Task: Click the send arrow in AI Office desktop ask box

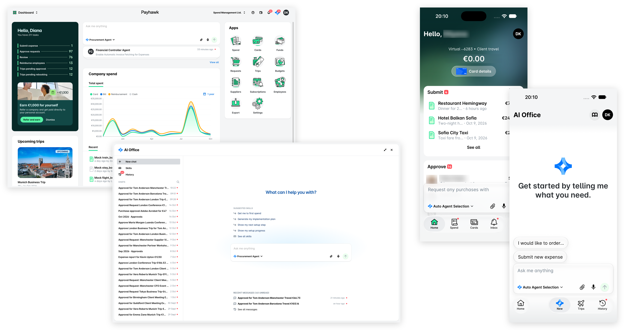Action: [x=346, y=256]
